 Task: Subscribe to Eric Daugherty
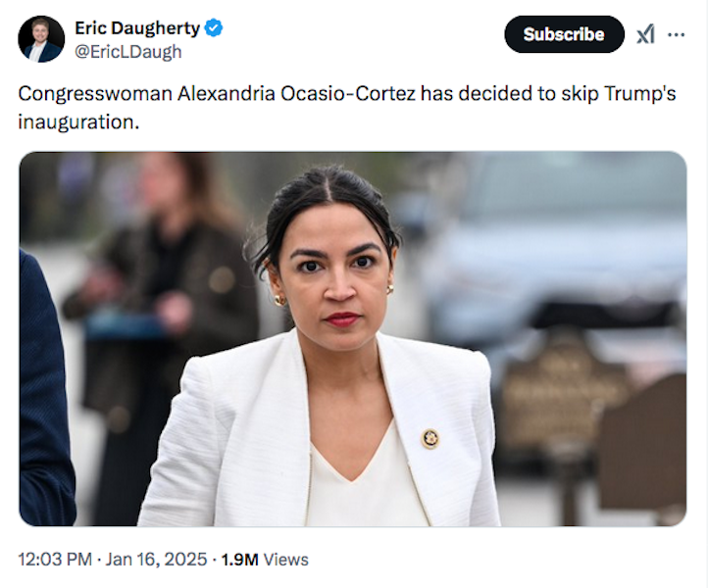tap(564, 34)
